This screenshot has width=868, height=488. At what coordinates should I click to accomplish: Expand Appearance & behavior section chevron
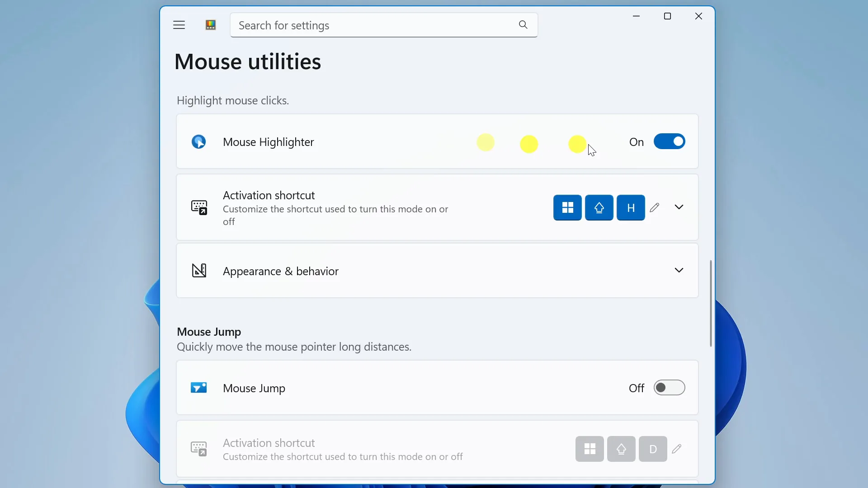pos(679,270)
